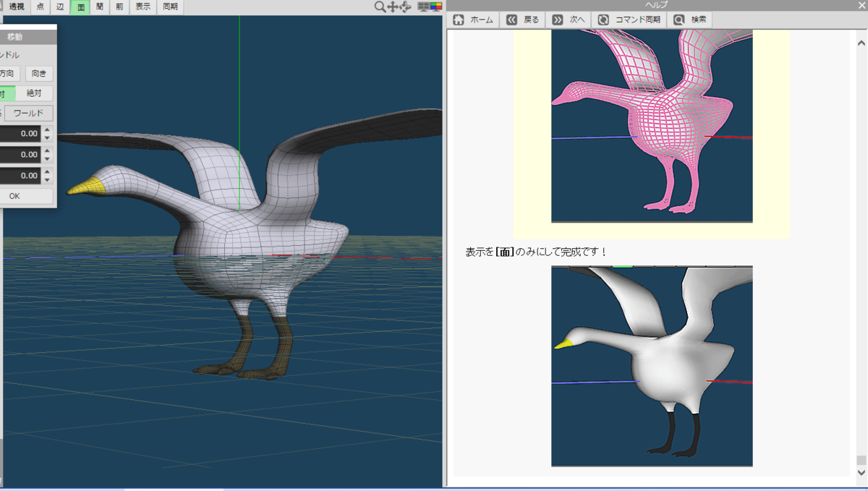Decrease the first 0.00 value with down arrow
868x491 pixels.
coord(48,138)
